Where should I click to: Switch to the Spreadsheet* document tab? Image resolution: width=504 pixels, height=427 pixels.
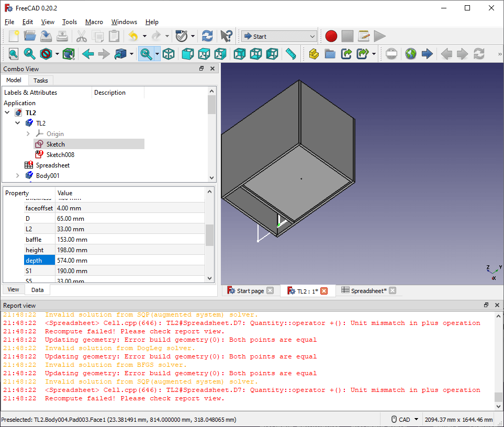pyautogui.click(x=368, y=291)
